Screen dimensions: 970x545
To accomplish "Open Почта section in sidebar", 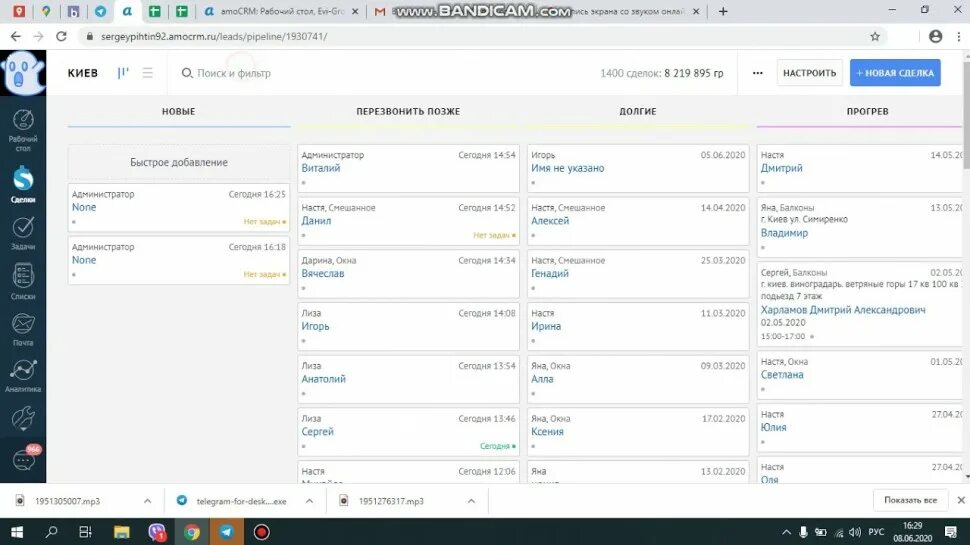I will [x=23, y=329].
